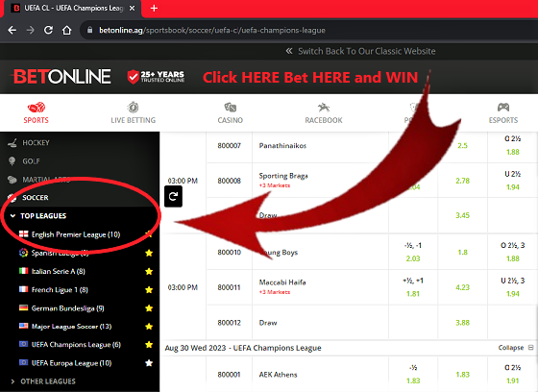Viewport: 538px width, 392px height.
Task: Open the Live Betting section
Action: (134, 113)
